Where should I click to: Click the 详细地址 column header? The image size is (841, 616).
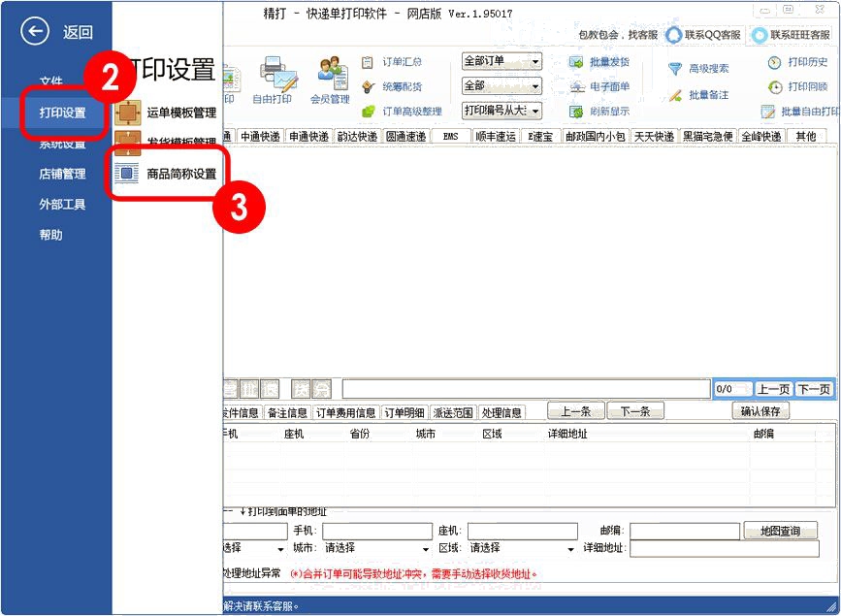pos(567,434)
